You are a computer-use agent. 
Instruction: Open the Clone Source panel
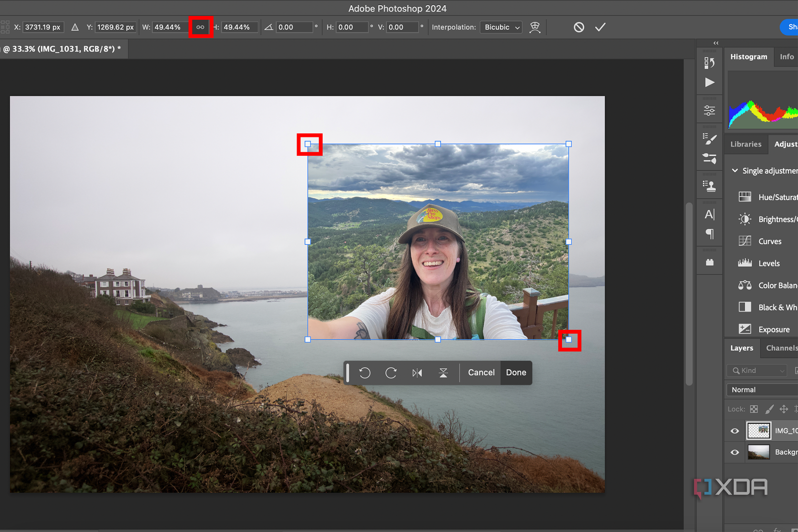[x=709, y=185]
